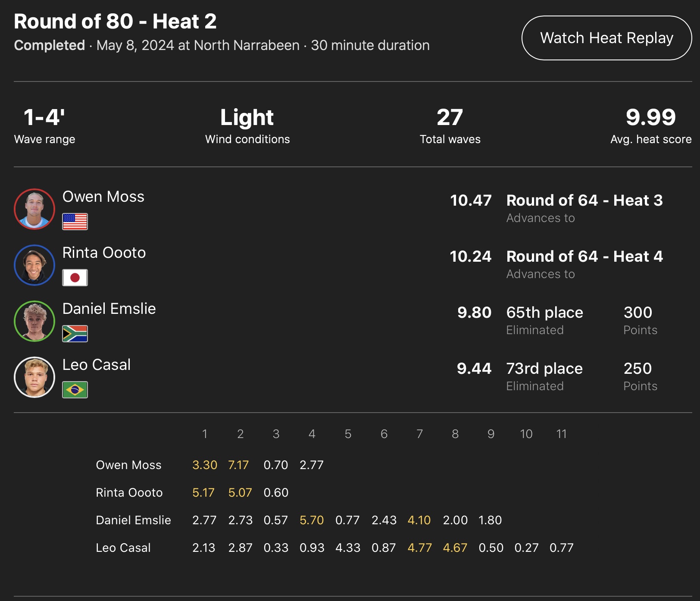The image size is (700, 601).
Task: Open Leo Casal's avatar image
Action: (x=34, y=377)
